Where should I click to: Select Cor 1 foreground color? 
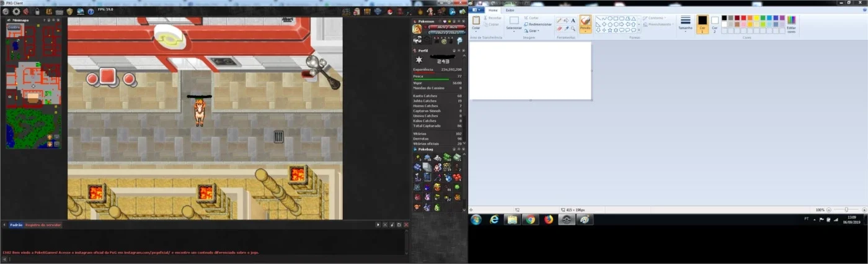coord(702,24)
